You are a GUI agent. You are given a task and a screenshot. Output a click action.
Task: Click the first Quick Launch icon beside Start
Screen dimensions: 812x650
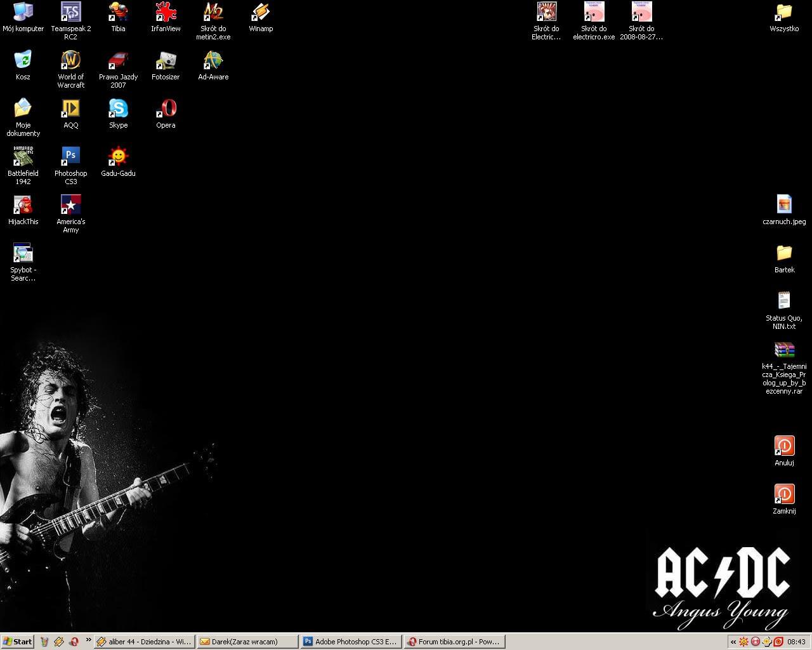(x=44, y=642)
